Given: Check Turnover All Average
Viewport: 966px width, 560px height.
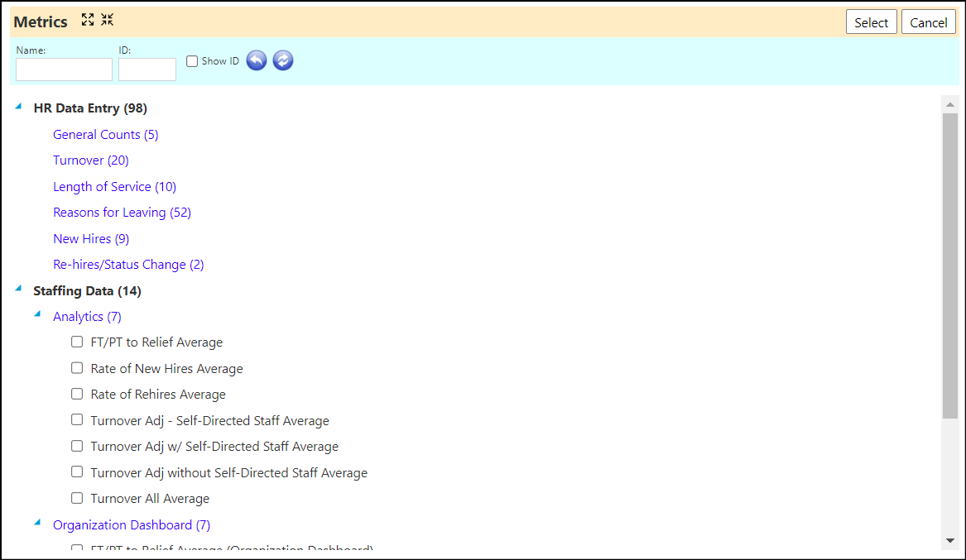Looking at the screenshot, I should coord(77,498).
